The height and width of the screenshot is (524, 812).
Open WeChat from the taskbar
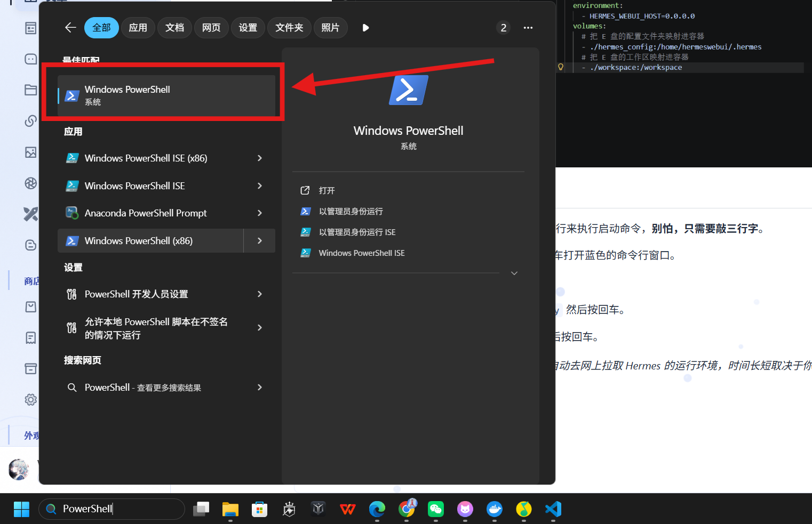coord(436,509)
